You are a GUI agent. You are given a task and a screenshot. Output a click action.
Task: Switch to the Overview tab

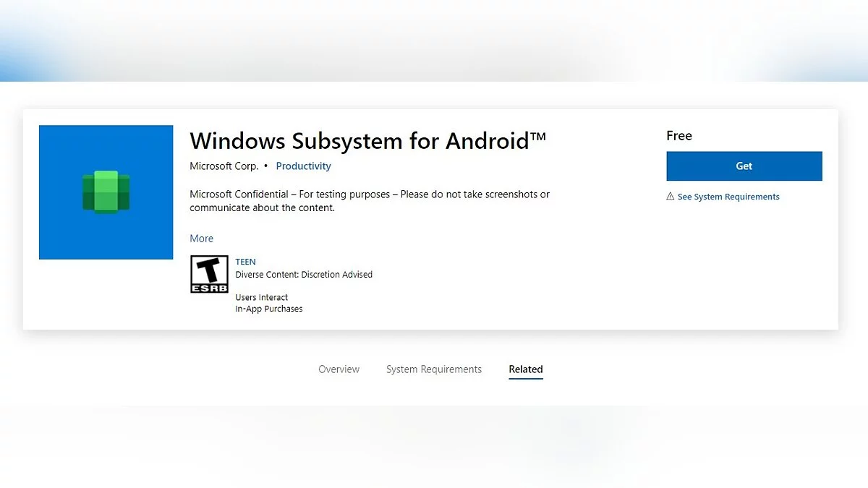pos(339,369)
